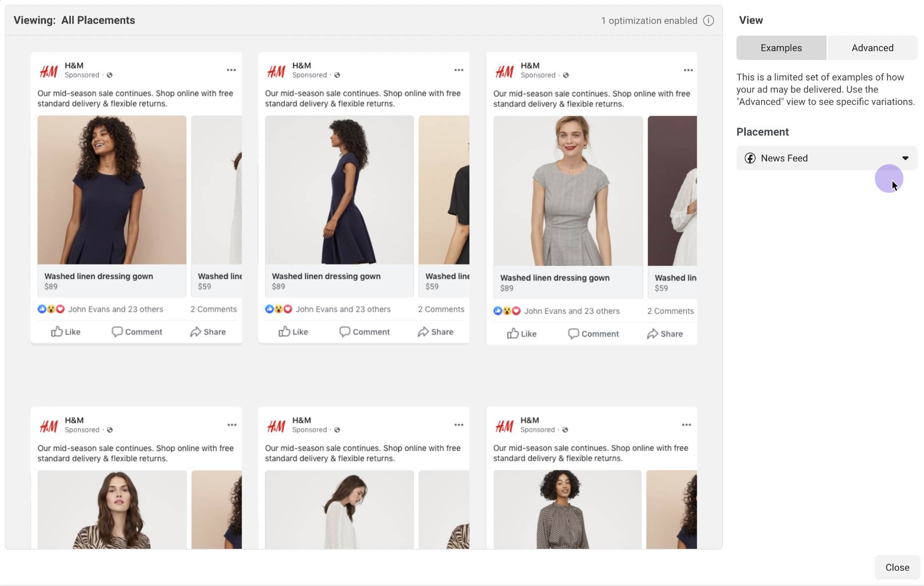Click grey dress image in third ad
Screen dimensions: 924x586
568,191
